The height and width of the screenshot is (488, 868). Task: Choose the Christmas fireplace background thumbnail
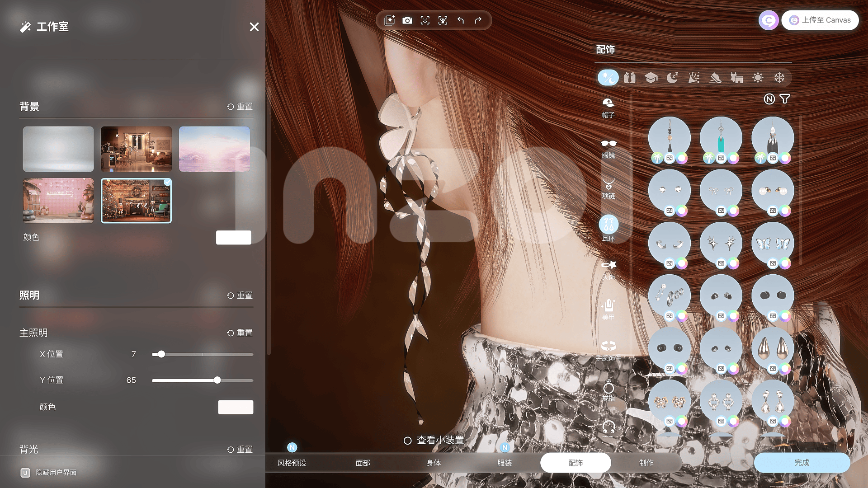point(136,201)
